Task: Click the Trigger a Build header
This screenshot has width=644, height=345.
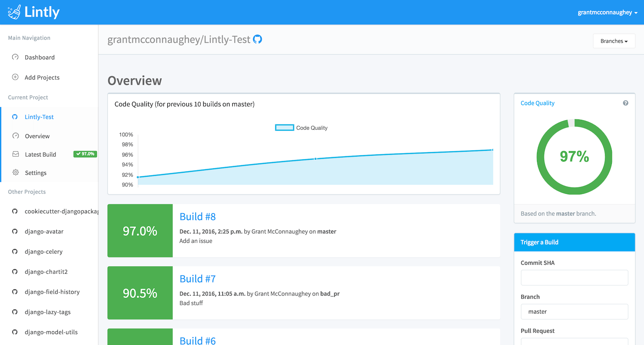Action: point(574,242)
